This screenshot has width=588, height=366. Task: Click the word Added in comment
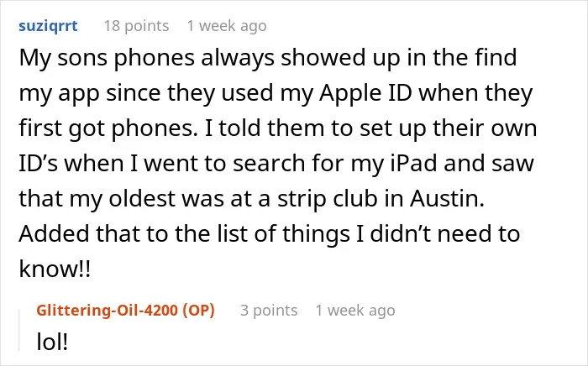[x=55, y=233]
